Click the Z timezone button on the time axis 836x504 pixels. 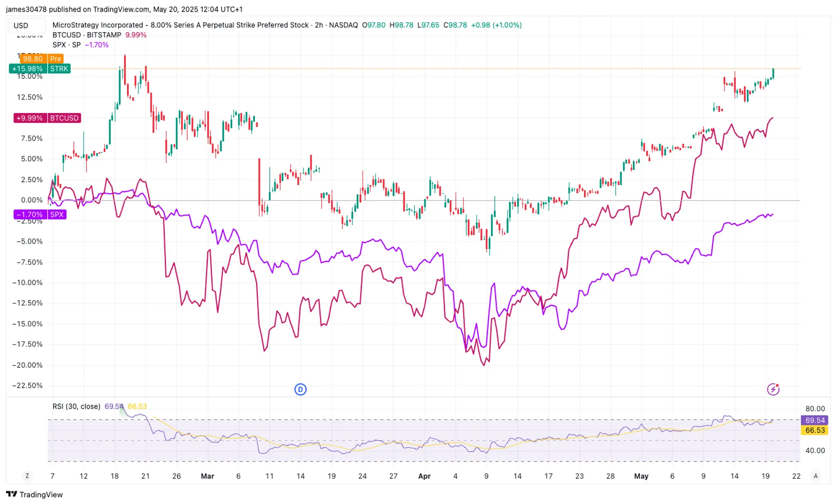click(27, 476)
